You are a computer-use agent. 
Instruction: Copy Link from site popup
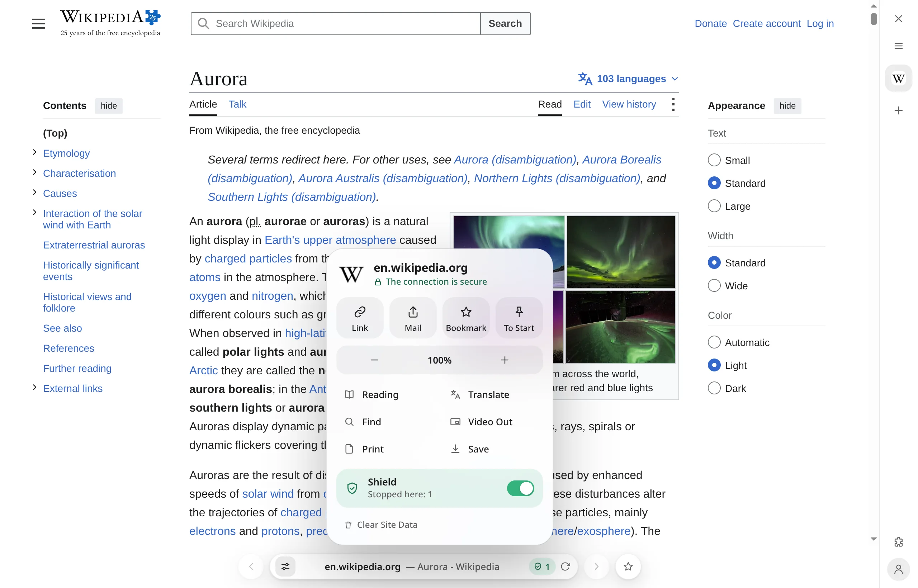pyautogui.click(x=360, y=318)
